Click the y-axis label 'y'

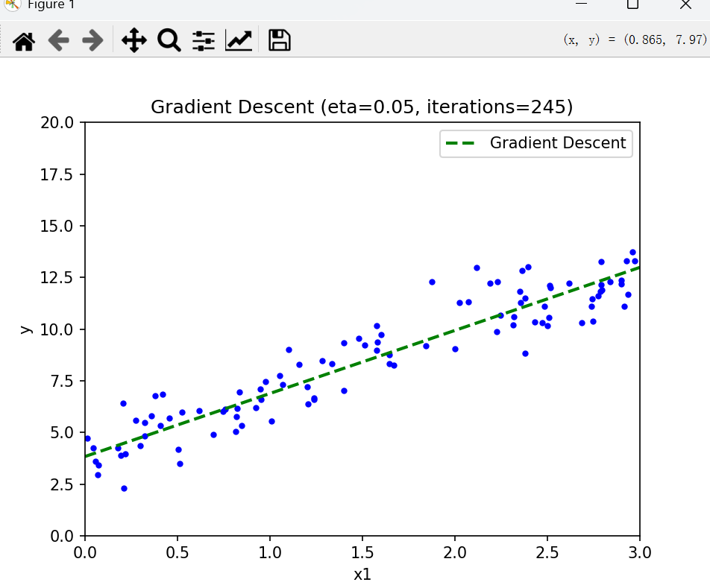tap(26, 329)
